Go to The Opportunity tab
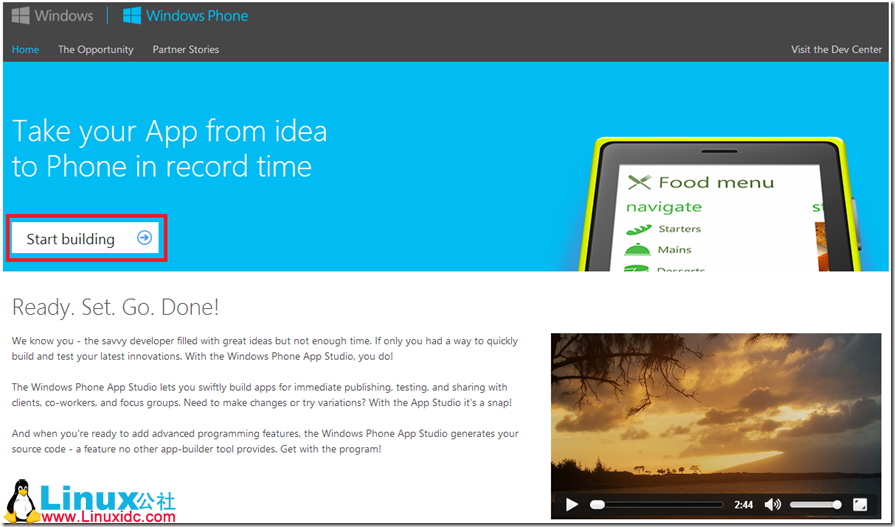Image resolution: width=895 pixels, height=527 pixels. 96,49
